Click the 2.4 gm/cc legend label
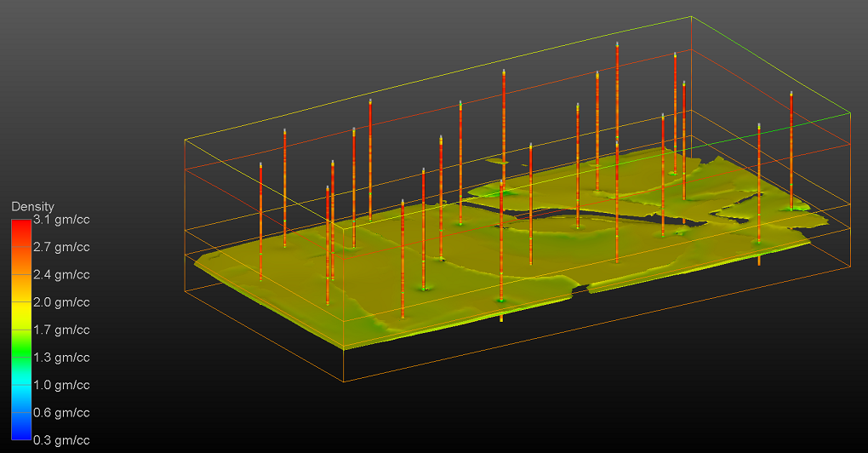The height and width of the screenshot is (453, 868). click(x=61, y=275)
